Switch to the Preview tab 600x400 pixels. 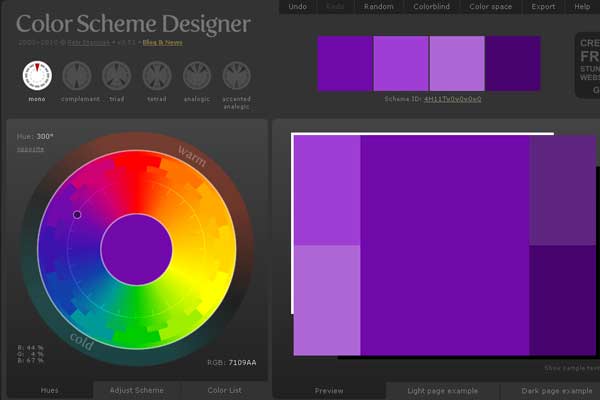tap(329, 391)
